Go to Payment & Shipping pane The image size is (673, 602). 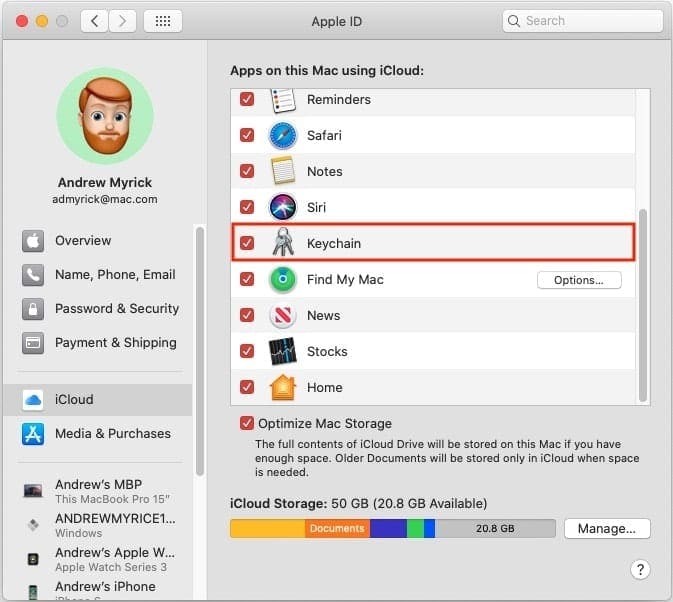coord(115,342)
